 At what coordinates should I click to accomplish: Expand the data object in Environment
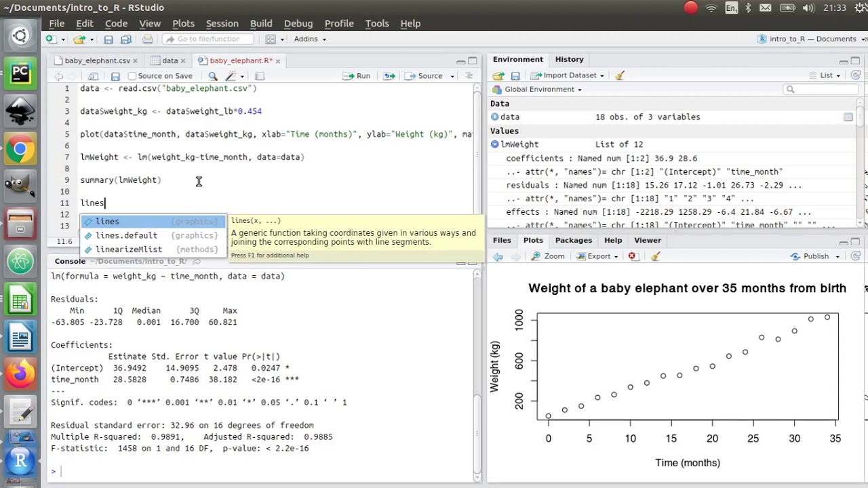coord(494,117)
